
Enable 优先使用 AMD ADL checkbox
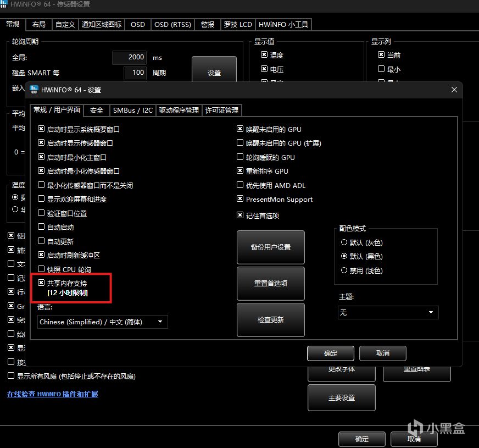click(x=240, y=185)
